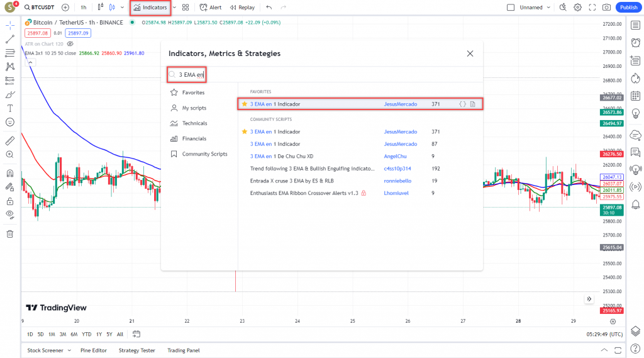Collapse the indicator legend chevron
This screenshot has height=358, width=644.
click(30, 62)
